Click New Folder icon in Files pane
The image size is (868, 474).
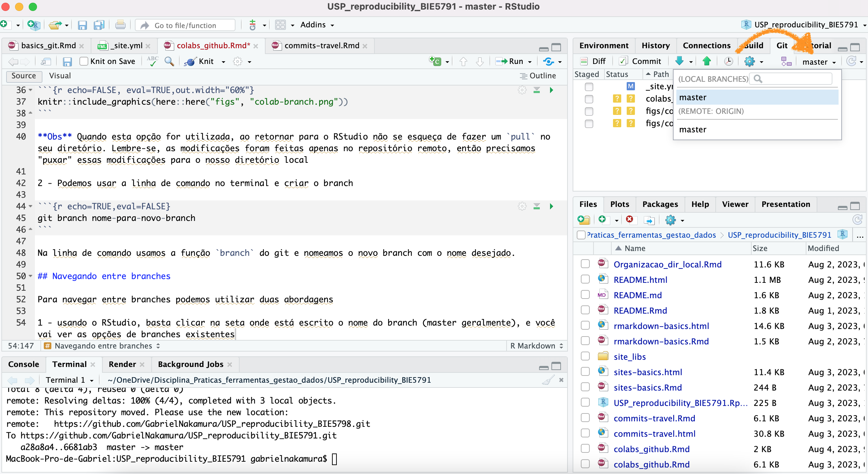[584, 220]
